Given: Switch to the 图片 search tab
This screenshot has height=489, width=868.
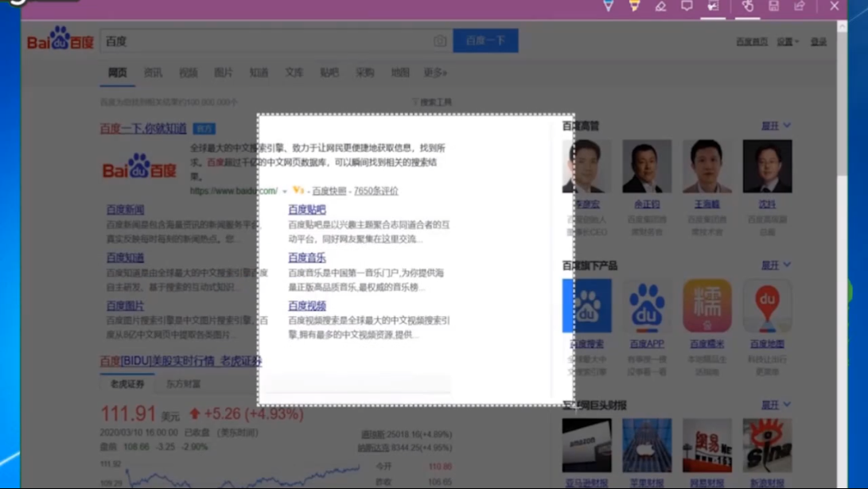Looking at the screenshot, I should point(224,72).
